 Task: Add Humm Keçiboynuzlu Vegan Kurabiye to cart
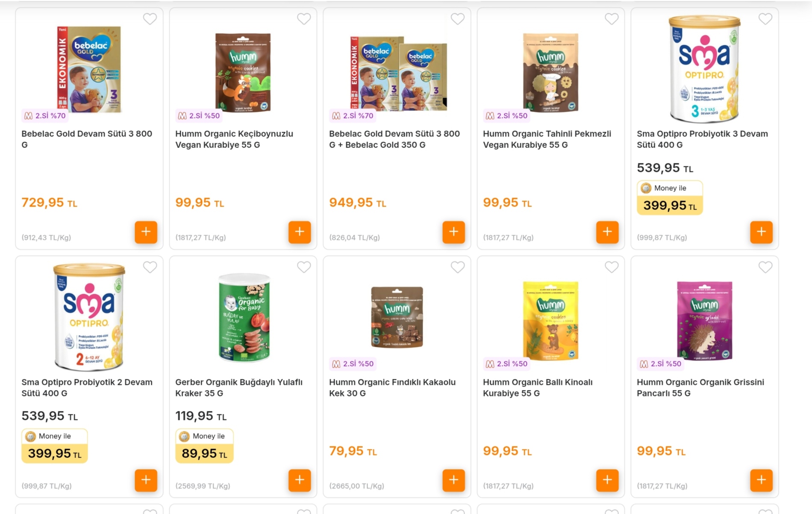coord(299,232)
